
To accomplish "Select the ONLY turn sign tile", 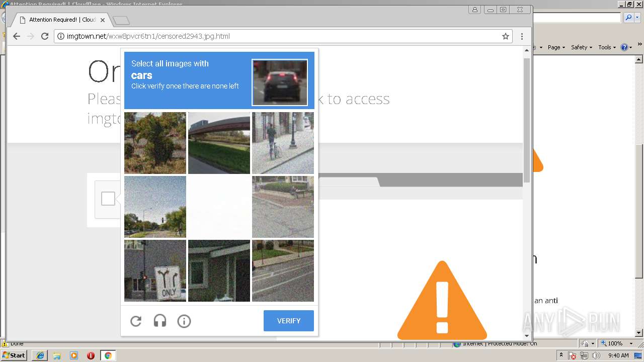I will pos(155,270).
